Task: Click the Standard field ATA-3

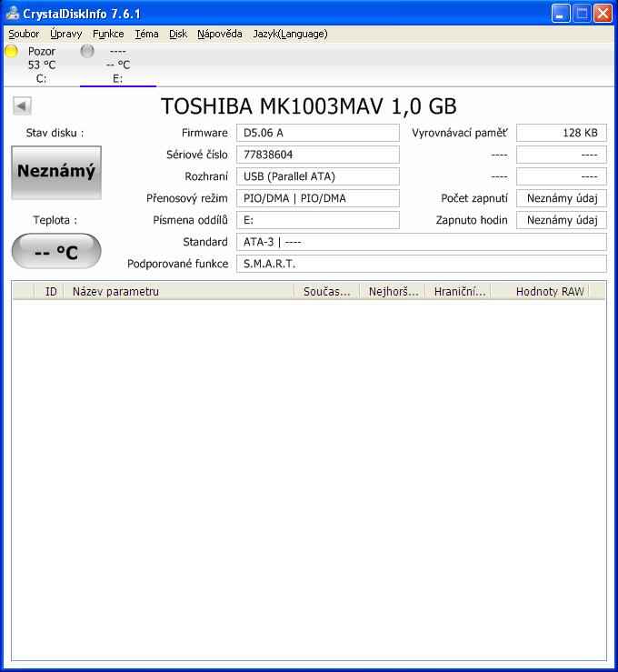Action: pyautogui.click(x=422, y=242)
